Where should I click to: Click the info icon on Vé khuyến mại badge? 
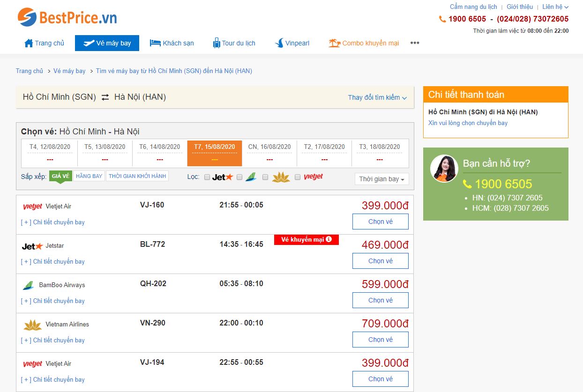coord(329,239)
